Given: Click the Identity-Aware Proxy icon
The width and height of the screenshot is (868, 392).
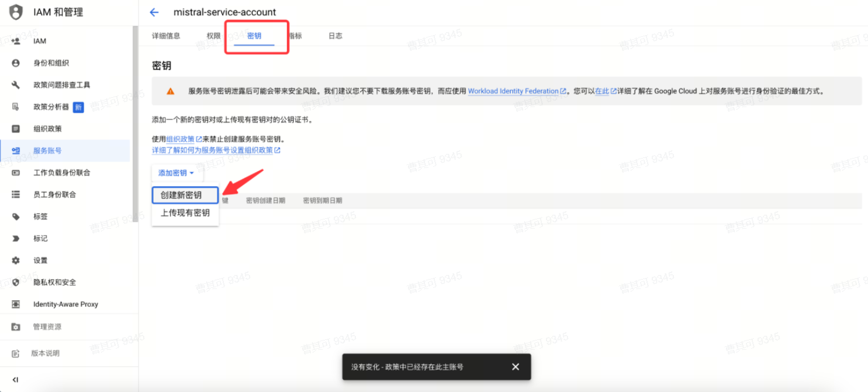Looking at the screenshot, I should tap(16, 304).
